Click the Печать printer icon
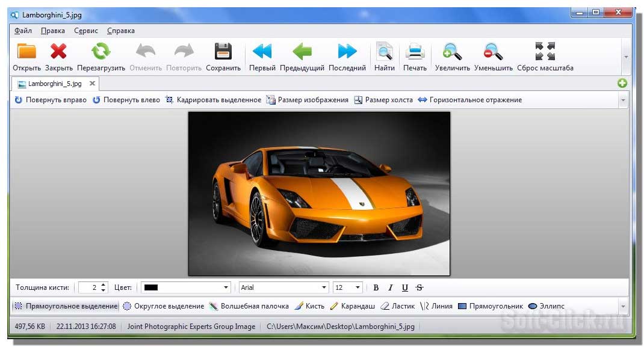Image resolution: width=644 pixels, height=347 pixels. pyautogui.click(x=415, y=52)
